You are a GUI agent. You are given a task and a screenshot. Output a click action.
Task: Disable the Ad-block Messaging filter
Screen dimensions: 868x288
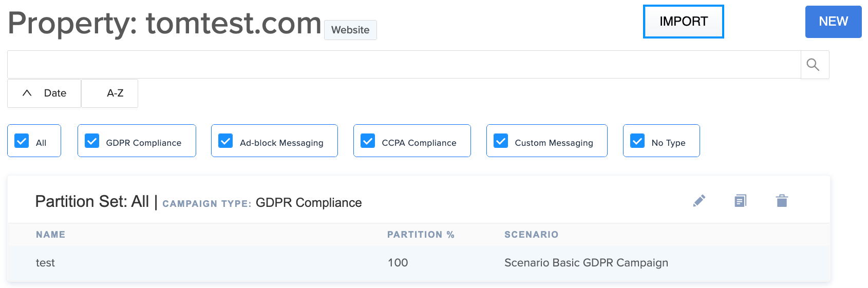[x=225, y=141]
